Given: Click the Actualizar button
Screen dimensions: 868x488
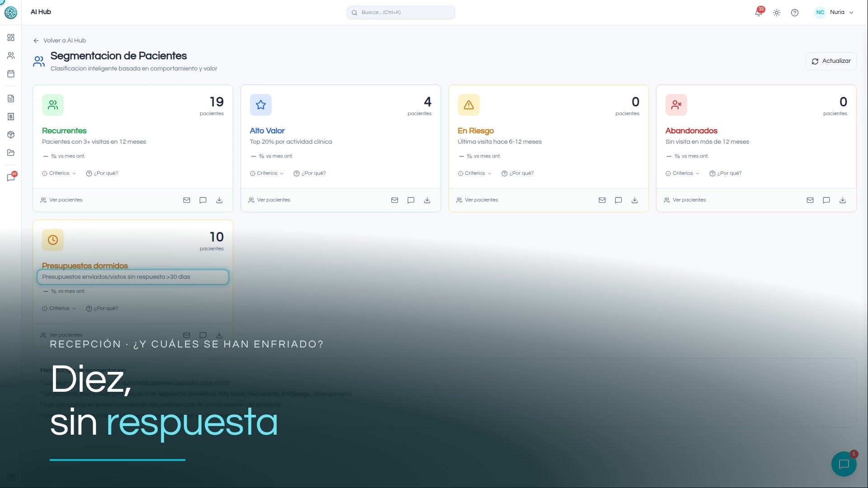Looking at the screenshot, I should 831,61.
